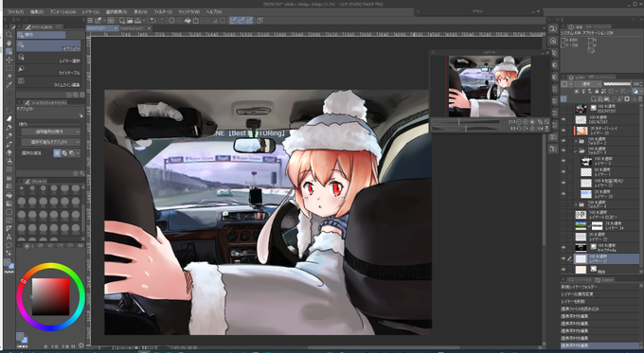644x353 pixels.
Task: Select the Ruler tool
Action: 9,229
